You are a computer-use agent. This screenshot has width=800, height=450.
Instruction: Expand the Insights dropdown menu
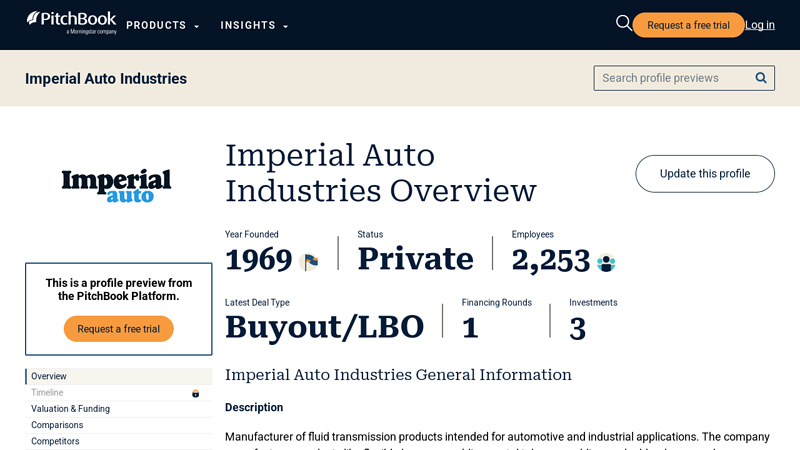pyautogui.click(x=254, y=26)
